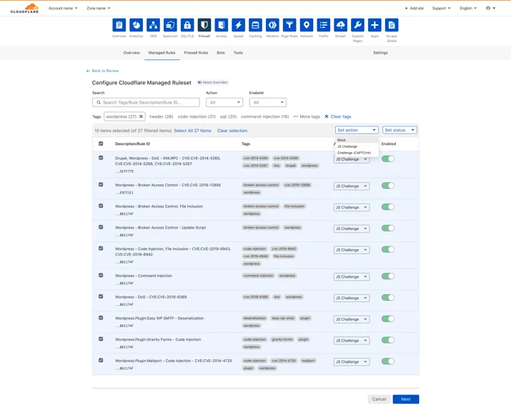Image resolution: width=511 pixels, height=420 pixels.
Task: Disable the Drupal, Wordpress DoS XMLRPC rule toggle
Action: 388,159
